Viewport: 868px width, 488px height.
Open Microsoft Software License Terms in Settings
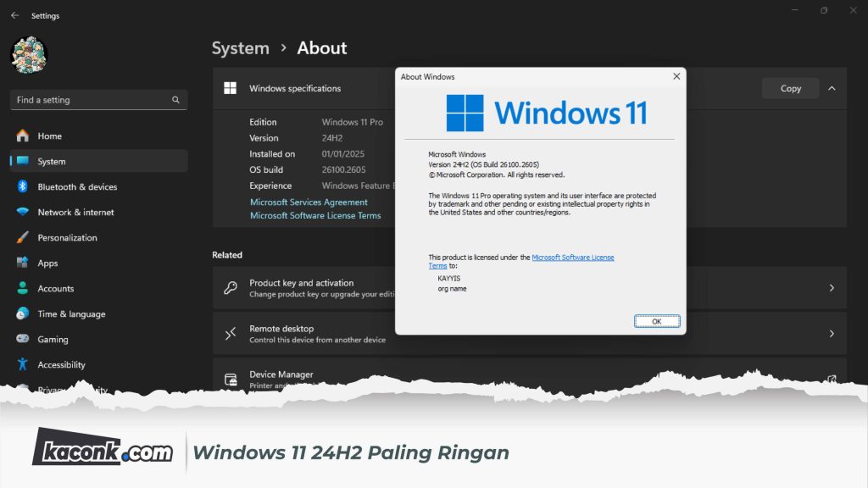pos(315,215)
